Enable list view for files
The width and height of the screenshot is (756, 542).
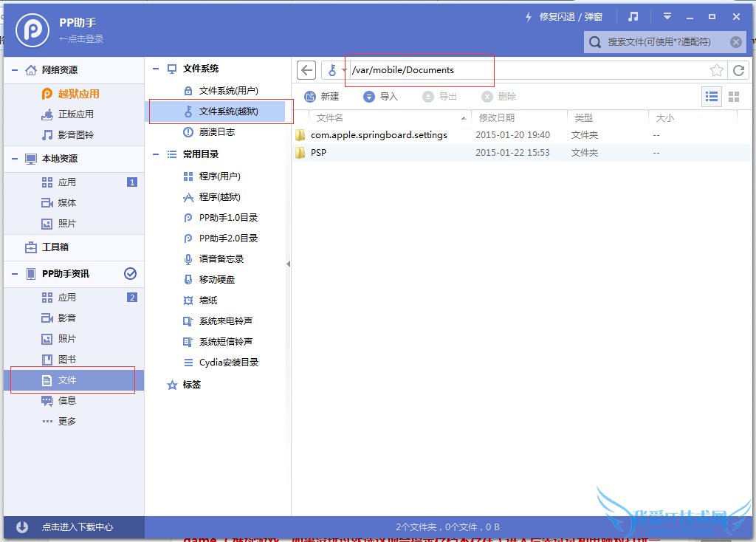[x=711, y=95]
